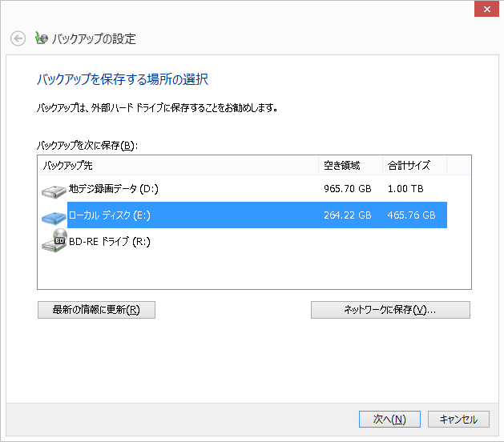Click the 965.70 GB free space value

tap(347, 189)
